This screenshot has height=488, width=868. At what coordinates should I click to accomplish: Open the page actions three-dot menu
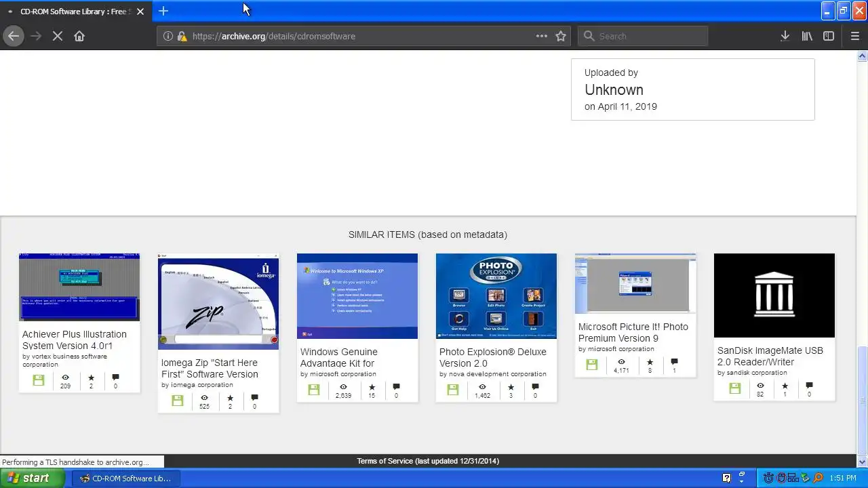542,36
